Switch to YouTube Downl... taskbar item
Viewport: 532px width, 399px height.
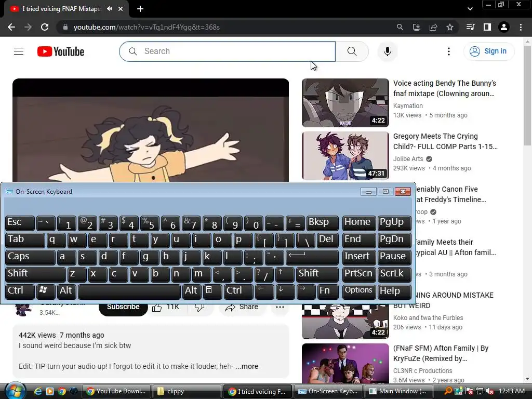click(x=116, y=391)
